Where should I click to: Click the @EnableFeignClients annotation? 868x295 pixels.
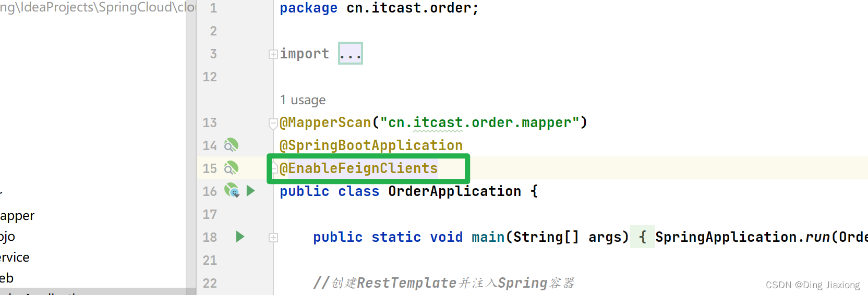tap(358, 168)
